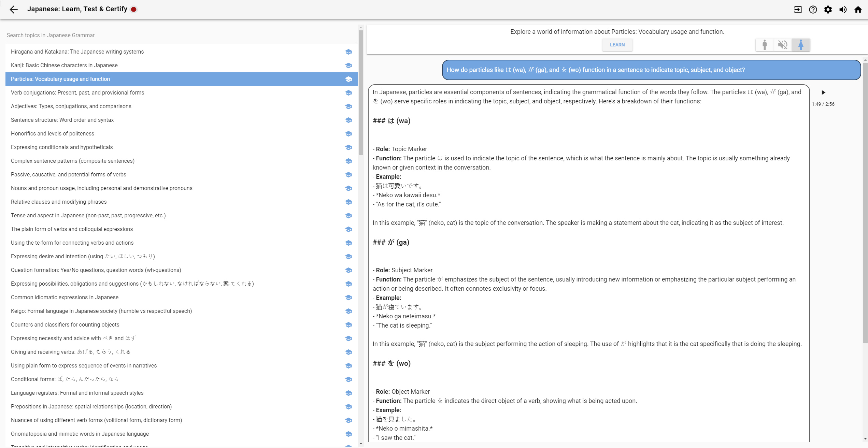Open topic Conditional forms
Screen dimensions: 868x448
click(182, 379)
